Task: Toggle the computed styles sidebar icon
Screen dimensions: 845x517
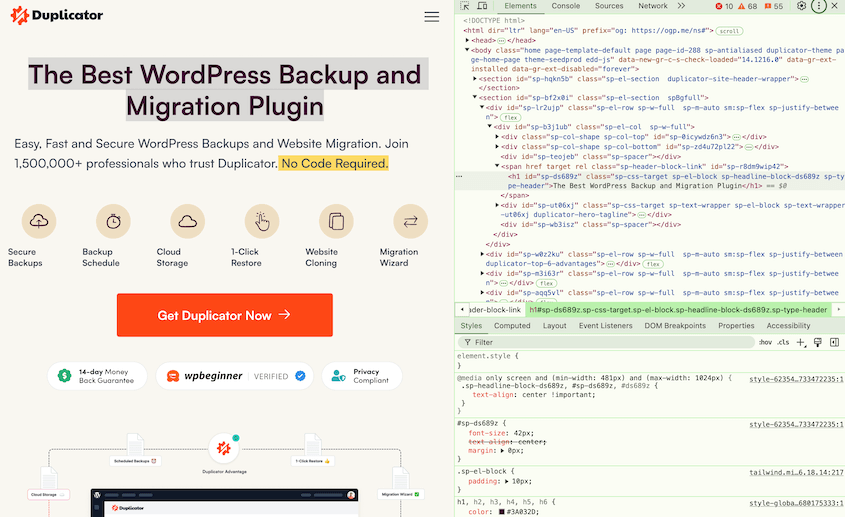Action: (x=834, y=342)
